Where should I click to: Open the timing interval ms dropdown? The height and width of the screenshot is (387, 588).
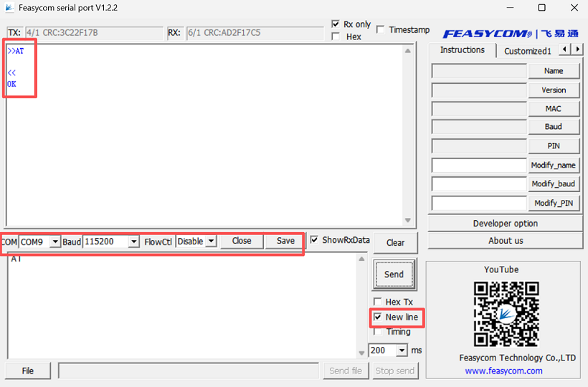click(401, 350)
